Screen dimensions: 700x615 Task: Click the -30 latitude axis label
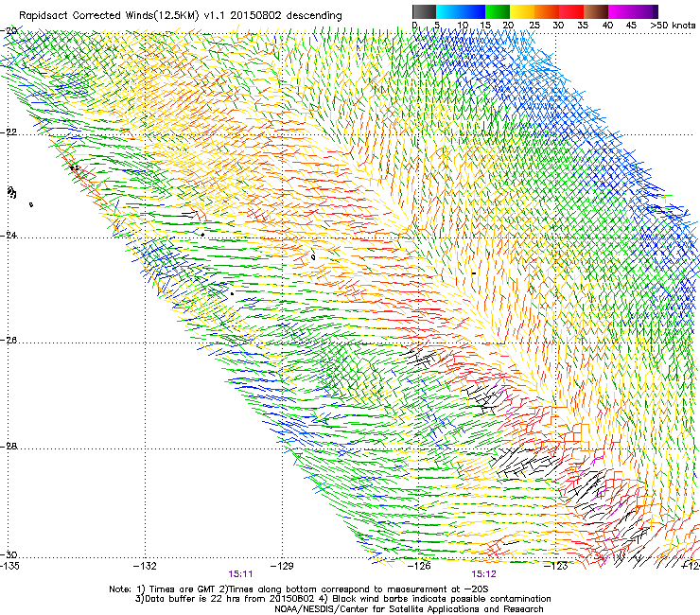(9, 554)
